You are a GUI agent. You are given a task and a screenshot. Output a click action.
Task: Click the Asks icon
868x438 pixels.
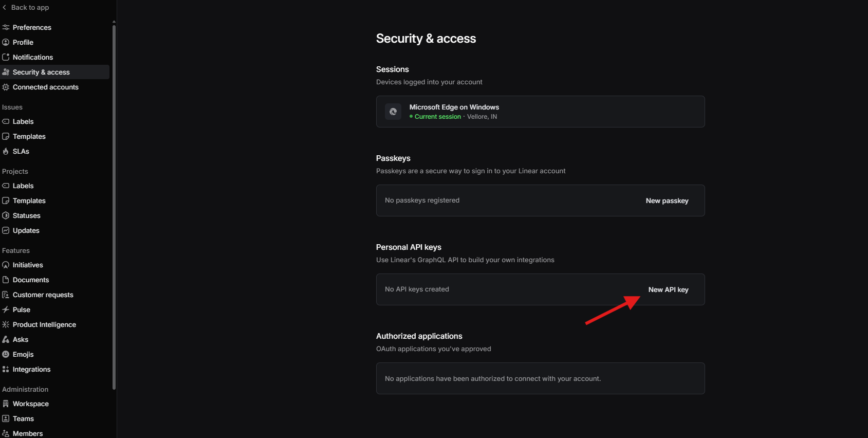6,339
